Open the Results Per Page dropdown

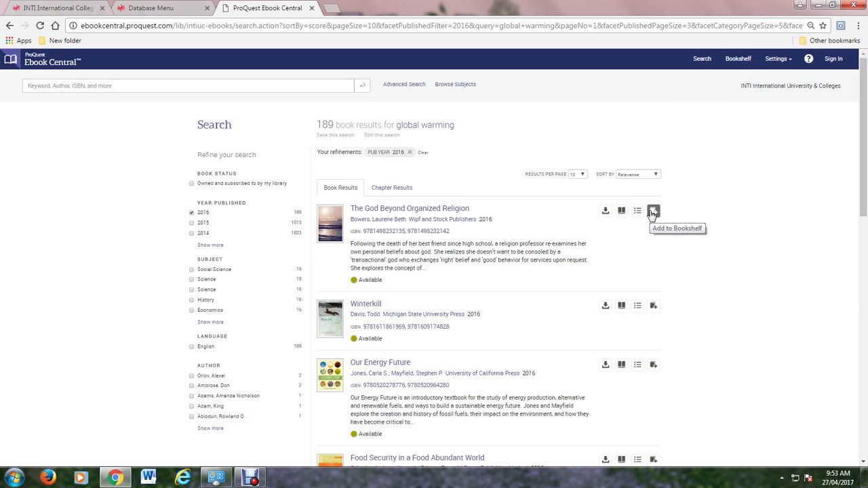577,174
